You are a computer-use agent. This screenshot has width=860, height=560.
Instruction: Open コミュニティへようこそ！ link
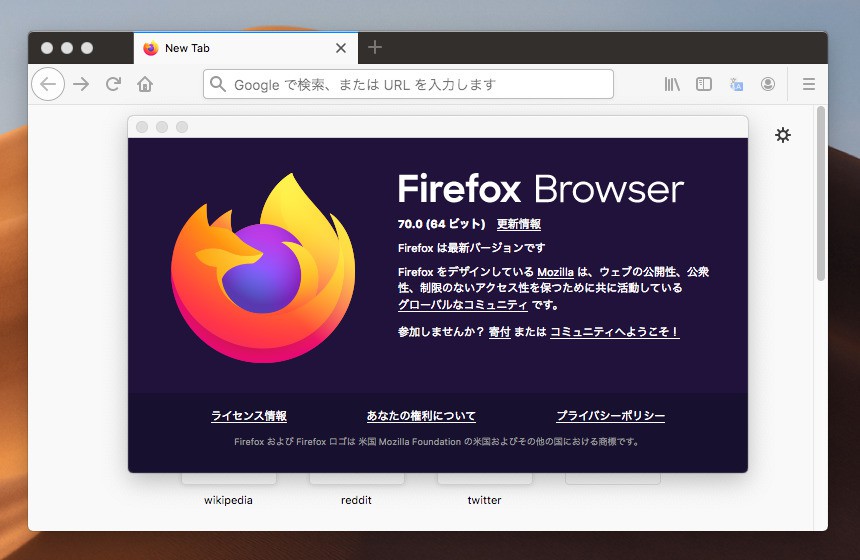click(x=614, y=332)
